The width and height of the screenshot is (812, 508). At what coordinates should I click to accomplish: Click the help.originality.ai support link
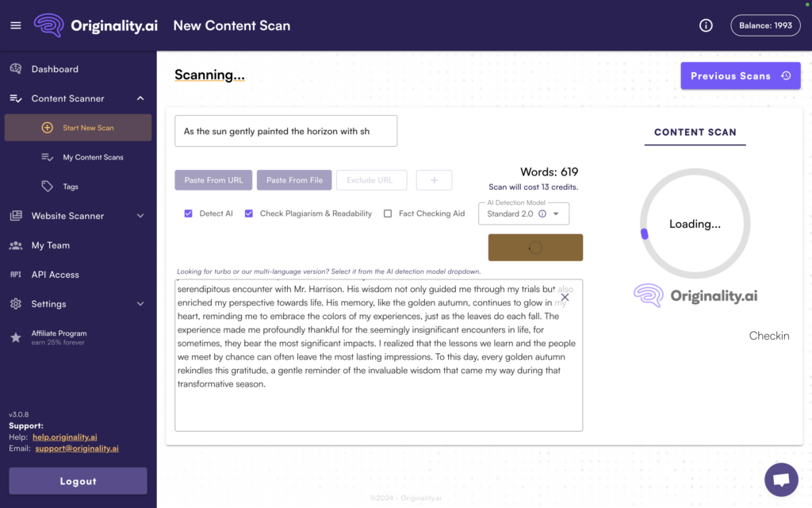[64, 437]
